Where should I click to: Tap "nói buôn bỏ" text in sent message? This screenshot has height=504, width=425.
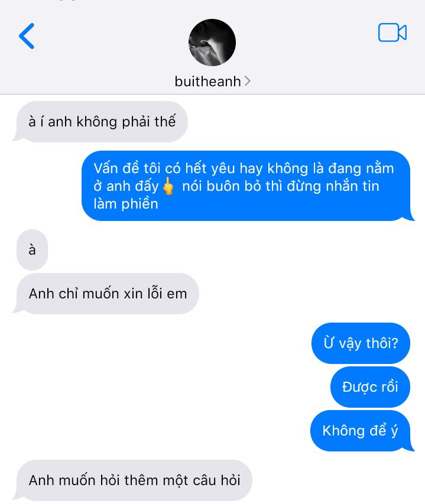pos(217,186)
